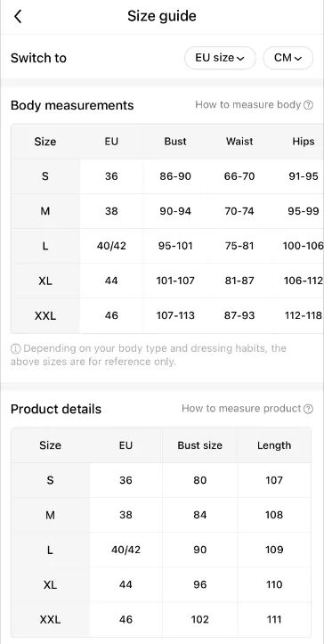Viewport: 324px width, 644px height.
Task: Click the Body measurements section heading
Action: click(x=72, y=105)
